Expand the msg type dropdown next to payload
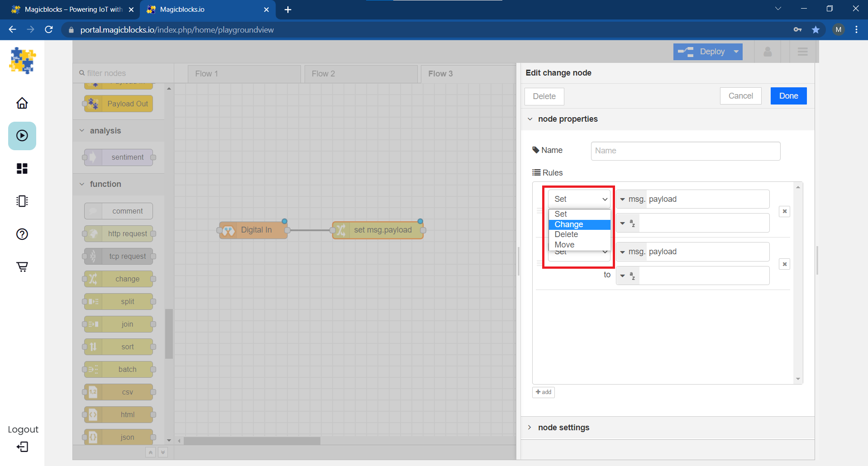 tap(623, 199)
